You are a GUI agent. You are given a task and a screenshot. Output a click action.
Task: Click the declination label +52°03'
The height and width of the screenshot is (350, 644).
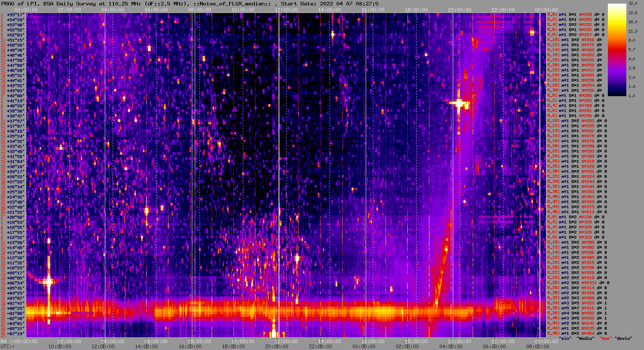(15, 35)
